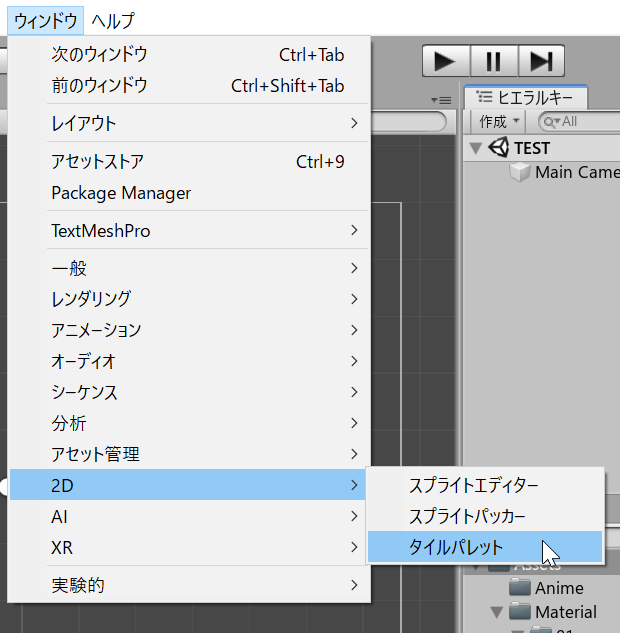The height and width of the screenshot is (633, 620).
Task: Collapse the Material folder arrow
Action: coord(497,612)
